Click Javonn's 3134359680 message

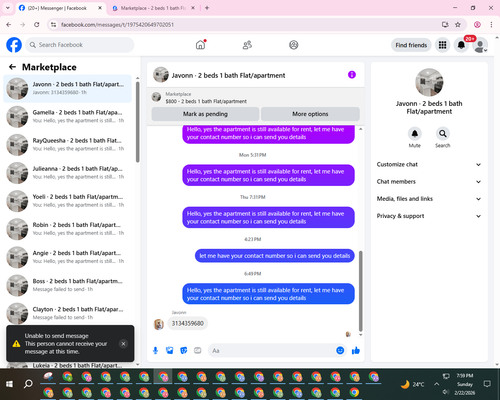click(188, 323)
